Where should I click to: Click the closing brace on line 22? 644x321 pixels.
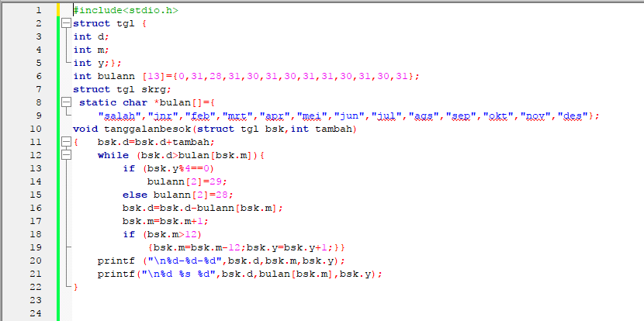point(75,287)
